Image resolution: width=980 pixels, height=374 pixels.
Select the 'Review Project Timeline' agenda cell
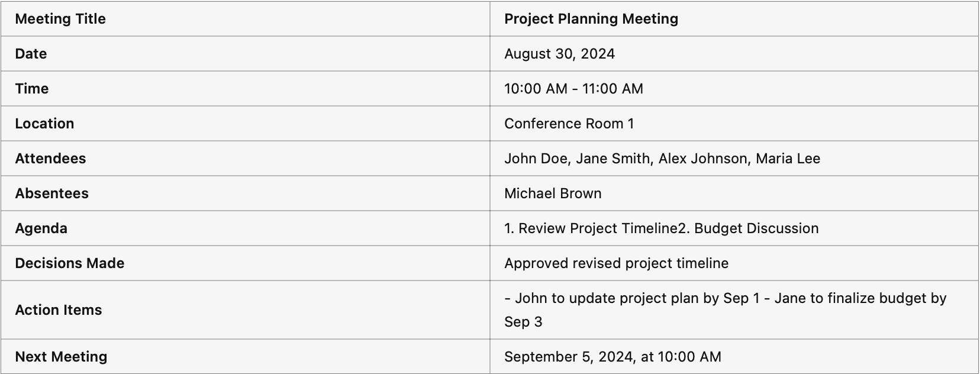tap(734, 228)
